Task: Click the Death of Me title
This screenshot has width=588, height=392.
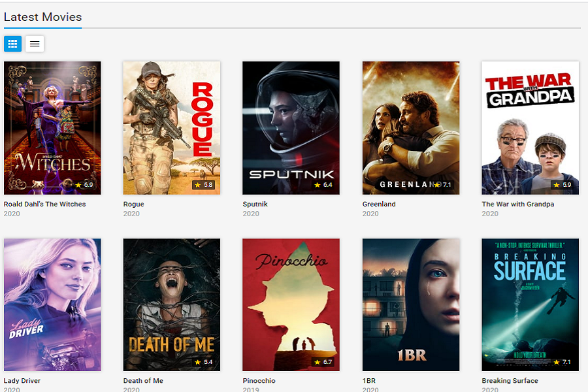Action: point(143,380)
